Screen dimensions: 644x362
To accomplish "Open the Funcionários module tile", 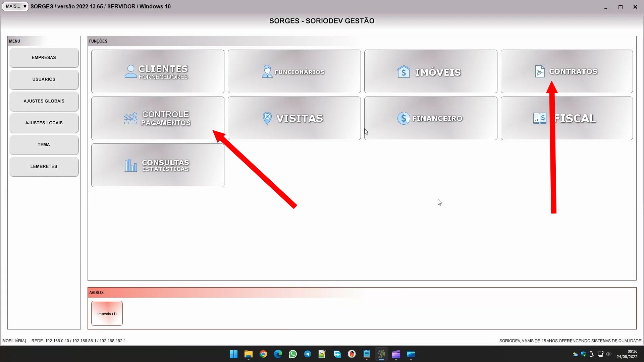I will point(294,71).
